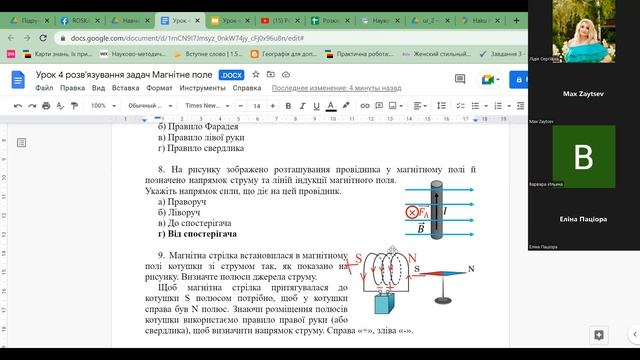
Task: Open the Справка menu
Action: (x=247, y=88)
